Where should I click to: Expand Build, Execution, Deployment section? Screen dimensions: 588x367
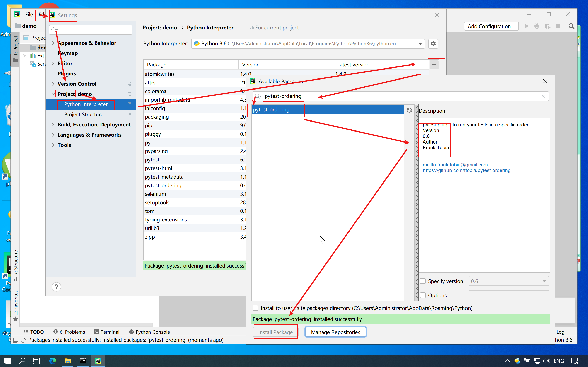point(53,125)
